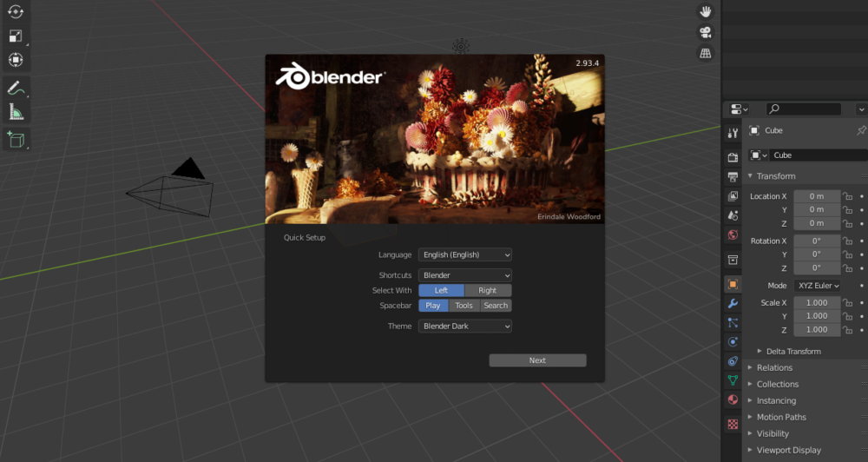The image size is (868, 462).
Task: Open the Theme dropdown set to Blender Dark
Action: (x=465, y=327)
